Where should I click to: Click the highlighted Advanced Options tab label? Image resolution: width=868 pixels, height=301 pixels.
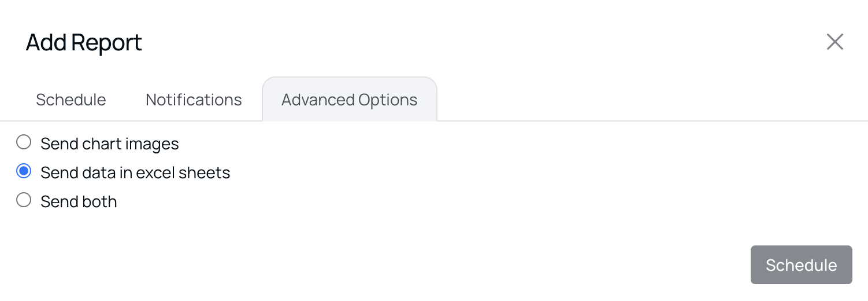349,100
